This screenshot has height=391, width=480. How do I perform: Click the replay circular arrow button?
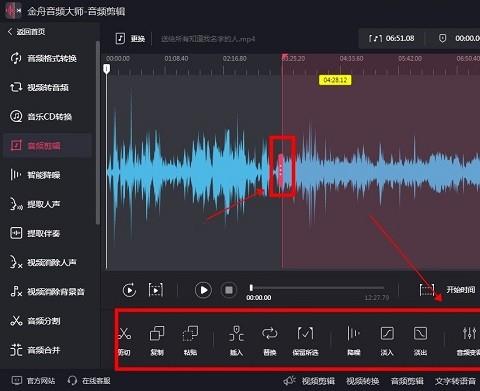pyautogui.click(x=129, y=290)
